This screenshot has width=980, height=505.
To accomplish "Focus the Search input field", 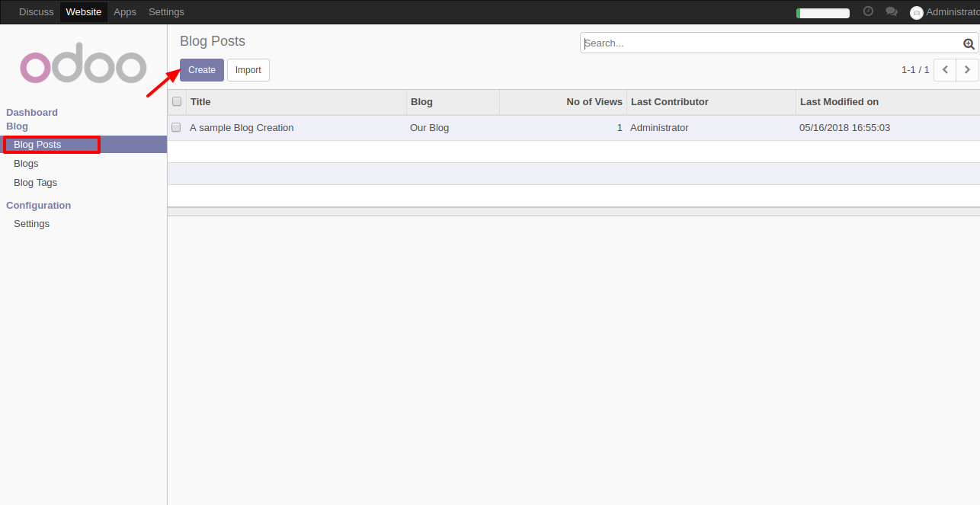I will click(x=771, y=43).
